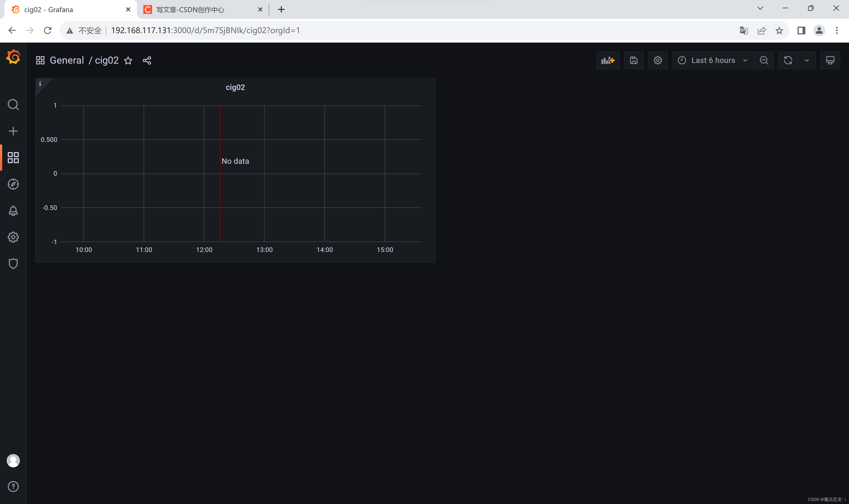The width and height of the screenshot is (849, 504).
Task: Expand the auto-refresh interval dropdown
Action: pyautogui.click(x=807, y=60)
